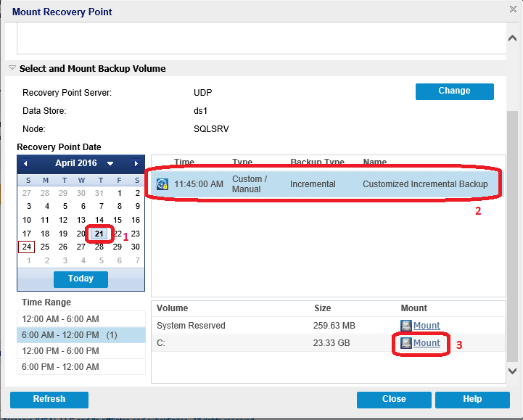The width and height of the screenshot is (523, 420).
Task: Select the Customized Incremental Backup recovery point
Action: [328, 184]
